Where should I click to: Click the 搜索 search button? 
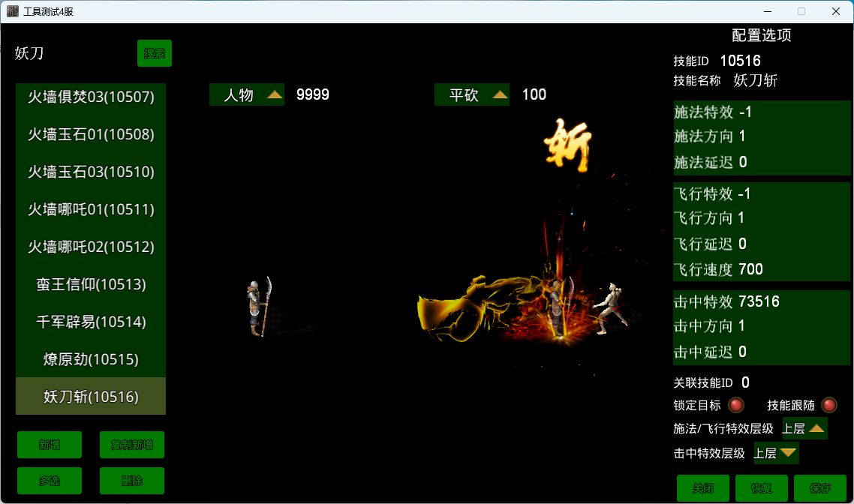pyautogui.click(x=154, y=53)
